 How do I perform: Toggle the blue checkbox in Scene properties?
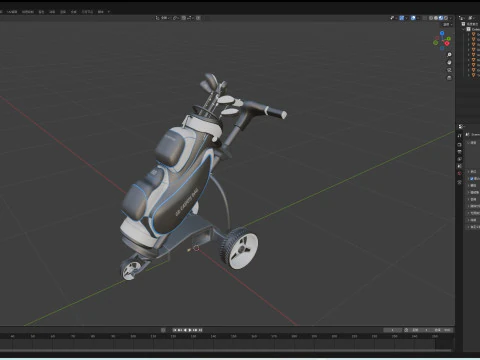point(471,179)
